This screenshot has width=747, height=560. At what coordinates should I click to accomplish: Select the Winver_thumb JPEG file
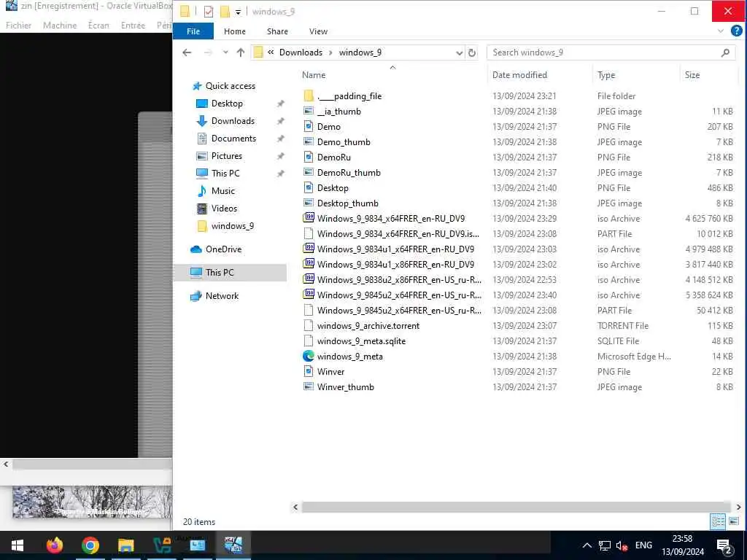point(345,387)
